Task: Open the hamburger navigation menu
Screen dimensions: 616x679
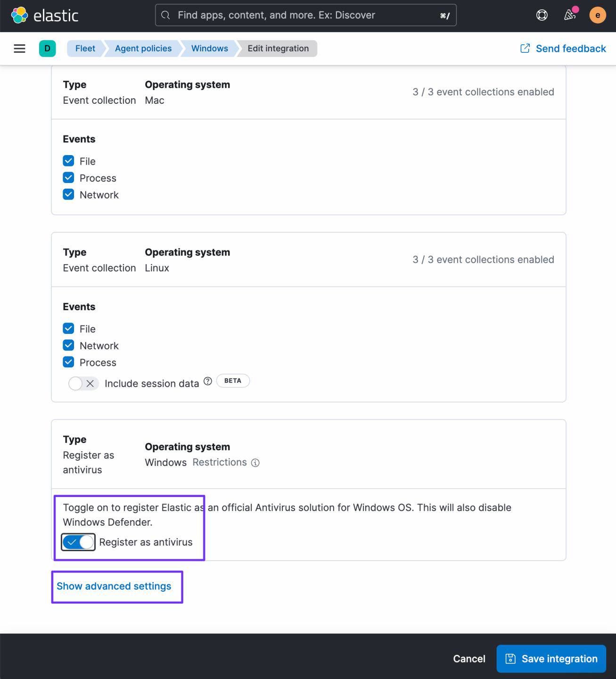Action: pyautogui.click(x=19, y=49)
